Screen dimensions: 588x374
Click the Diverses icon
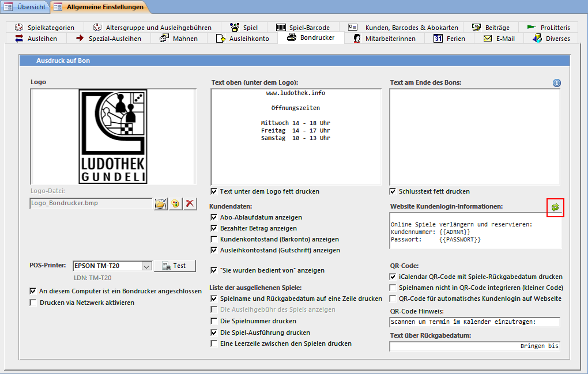coord(537,38)
